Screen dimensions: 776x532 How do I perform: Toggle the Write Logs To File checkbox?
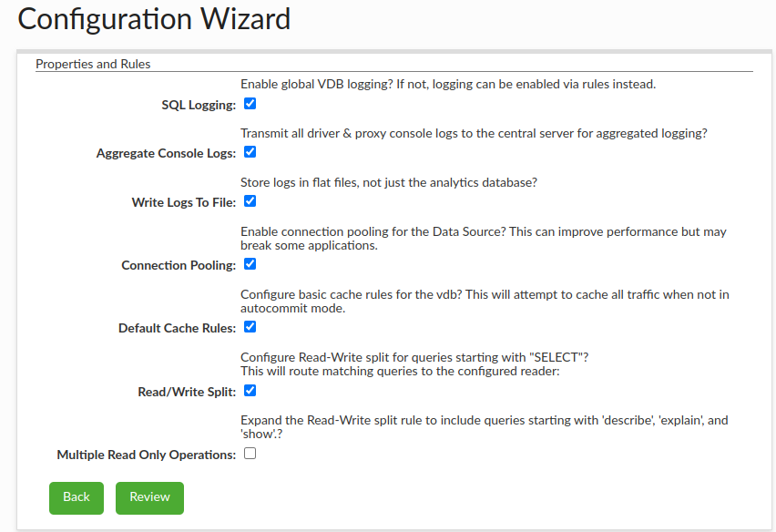pyautogui.click(x=250, y=201)
